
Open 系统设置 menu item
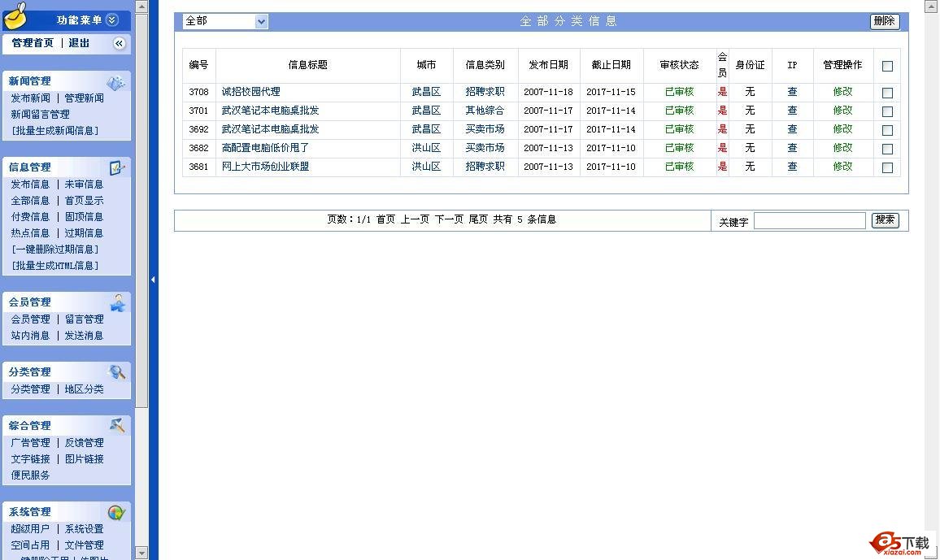coord(84,528)
